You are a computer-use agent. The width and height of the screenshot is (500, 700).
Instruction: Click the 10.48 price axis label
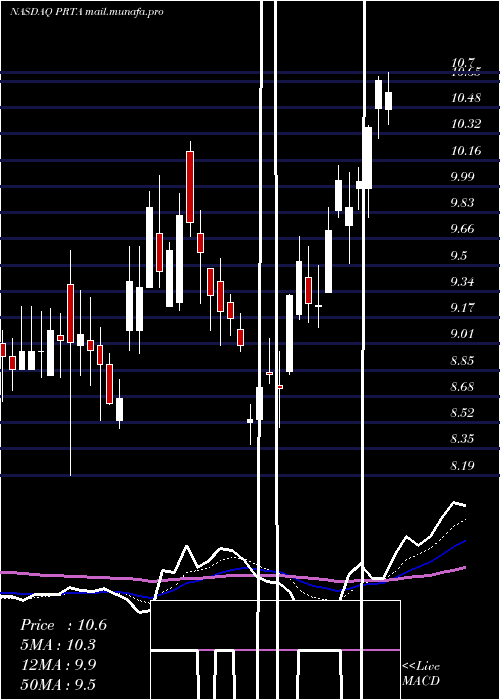coord(466,98)
